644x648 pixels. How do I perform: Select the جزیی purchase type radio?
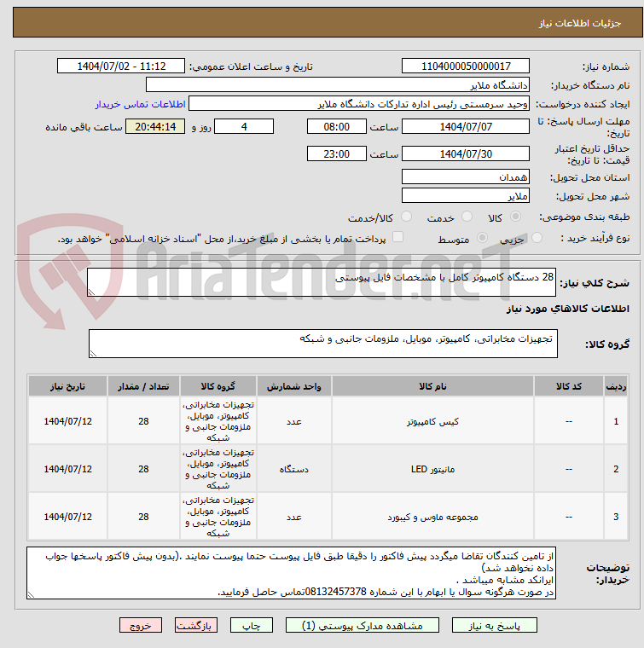(x=537, y=238)
